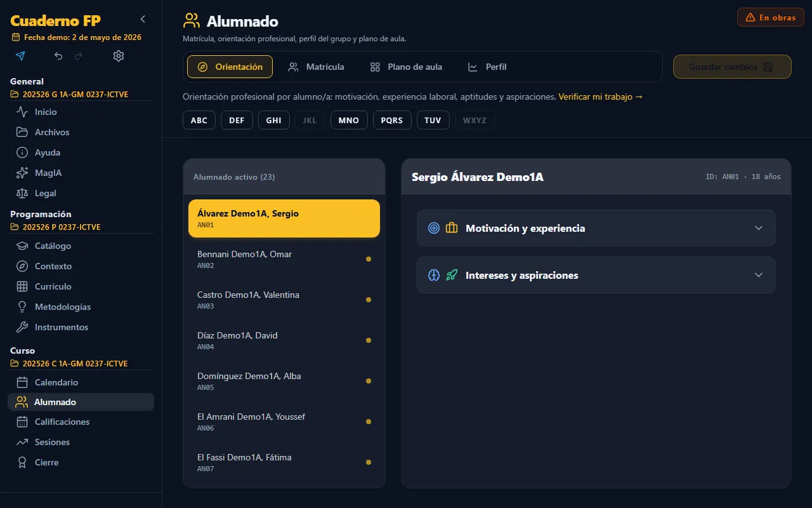This screenshot has height=508, width=812.
Task: Filter students by letters DEF
Action: (x=237, y=120)
